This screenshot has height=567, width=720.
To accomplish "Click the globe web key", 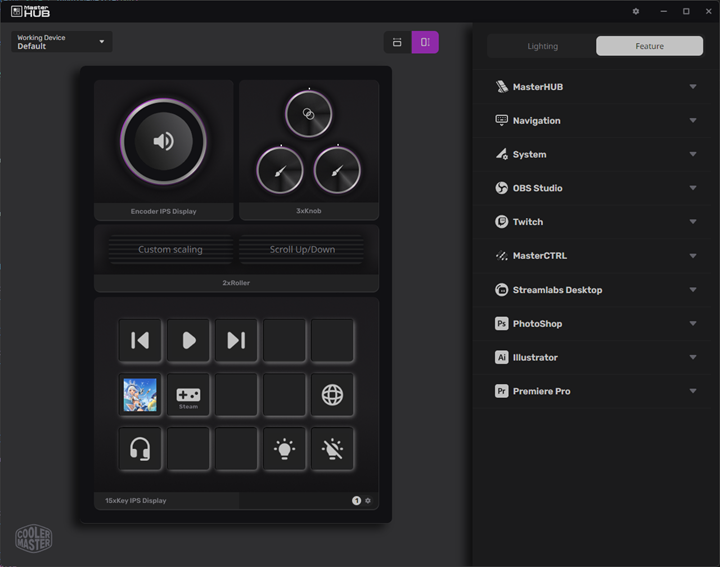I will click(332, 395).
